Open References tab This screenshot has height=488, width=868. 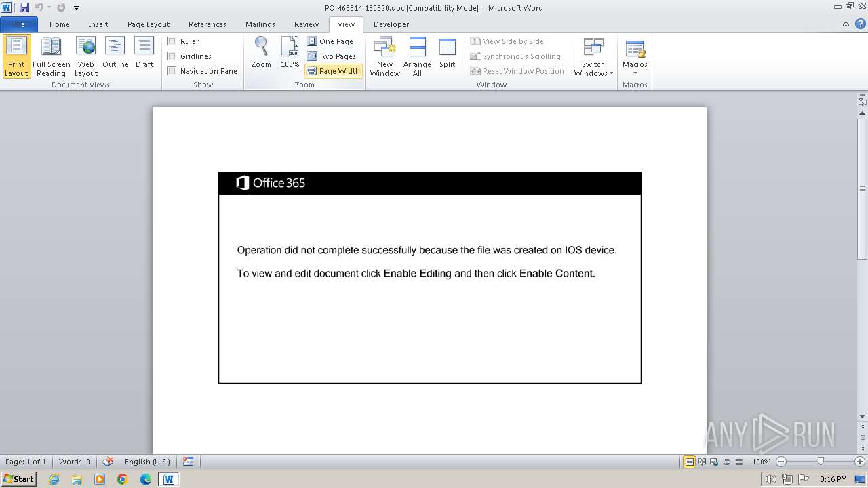(x=208, y=24)
